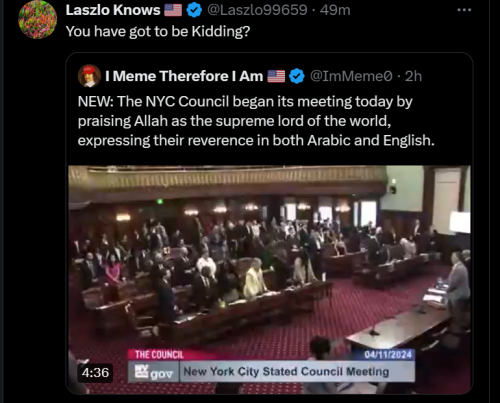
Task: Open the @Laszlo99659 handle
Action: (257, 10)
